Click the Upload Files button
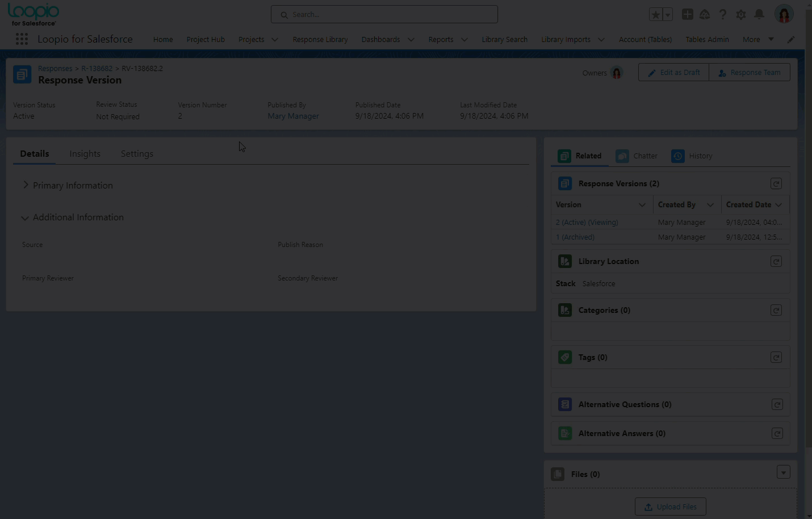 (x=671, y=507)
